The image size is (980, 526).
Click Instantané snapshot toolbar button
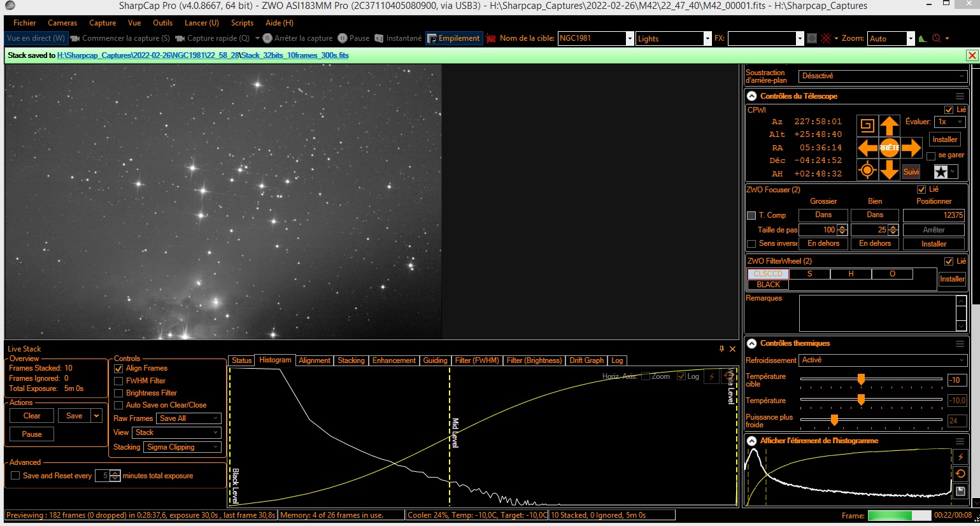click(x=398, y=38)
